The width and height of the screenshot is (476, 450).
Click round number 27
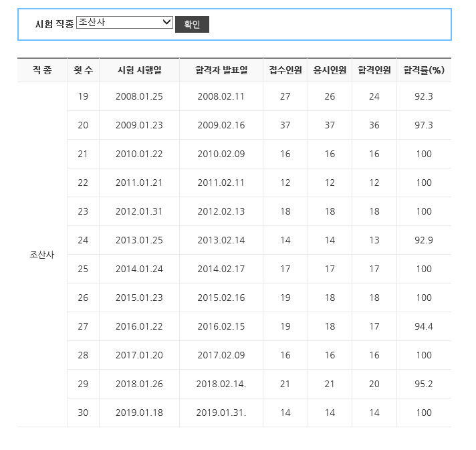click(83, 326)
